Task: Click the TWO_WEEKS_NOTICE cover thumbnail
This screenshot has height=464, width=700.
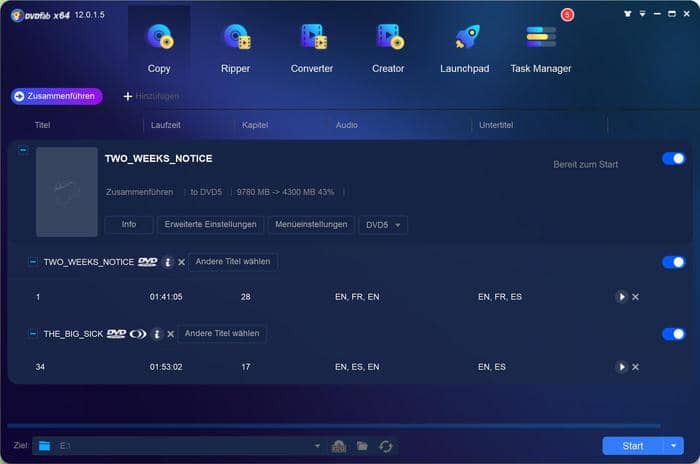Action: (x=67, y=192)
